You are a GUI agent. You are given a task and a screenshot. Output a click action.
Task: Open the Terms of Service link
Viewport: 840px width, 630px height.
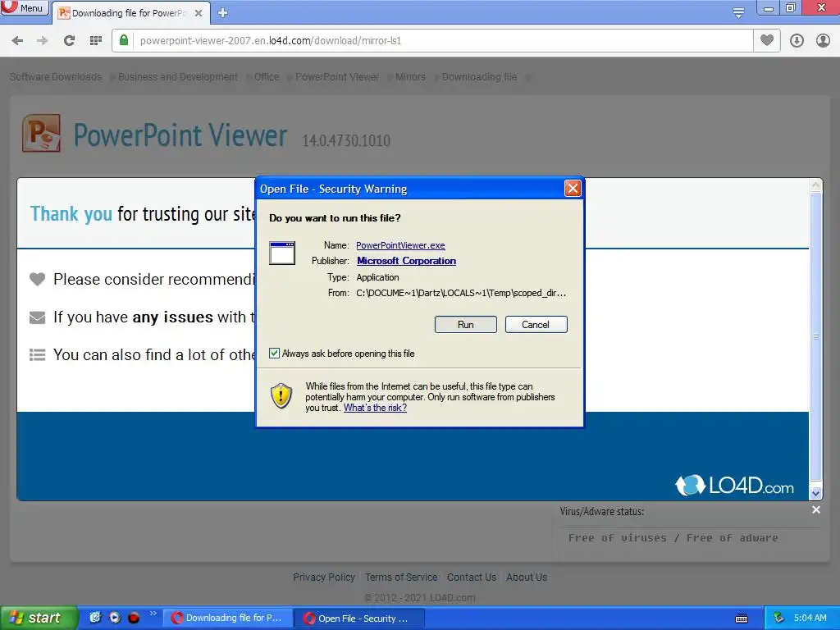[x=401, y=577]
